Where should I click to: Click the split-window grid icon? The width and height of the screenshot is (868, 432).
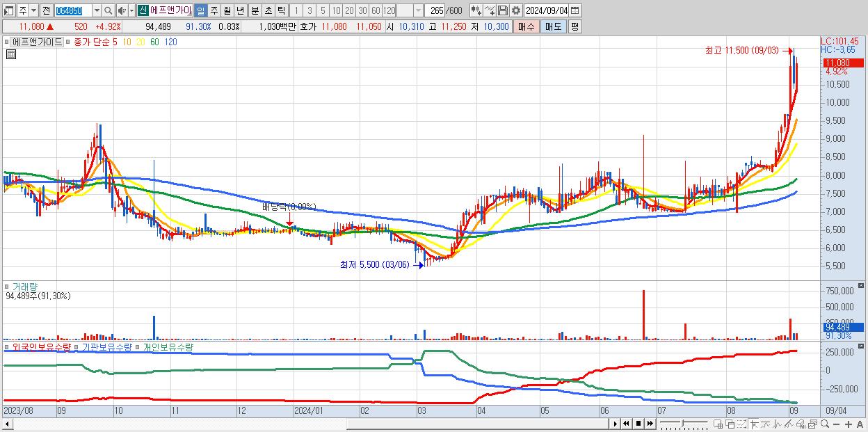(x=718, y=424)
